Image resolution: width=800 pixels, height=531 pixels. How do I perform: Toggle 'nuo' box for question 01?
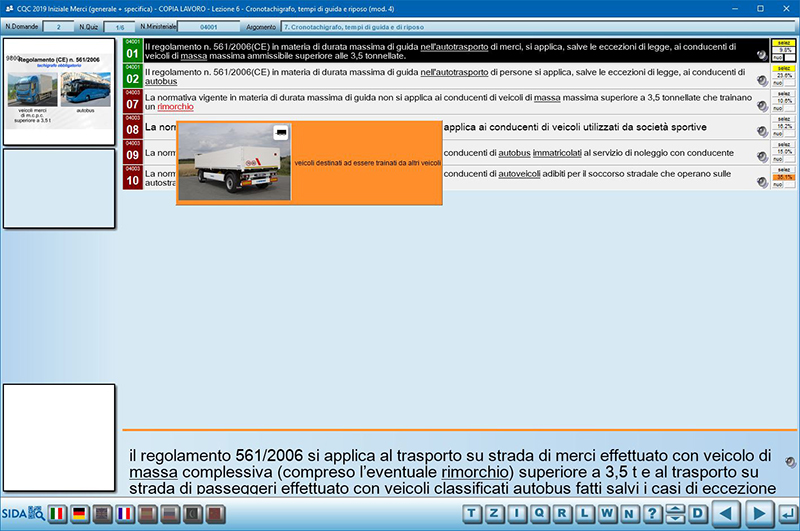(x=790, y=58)
